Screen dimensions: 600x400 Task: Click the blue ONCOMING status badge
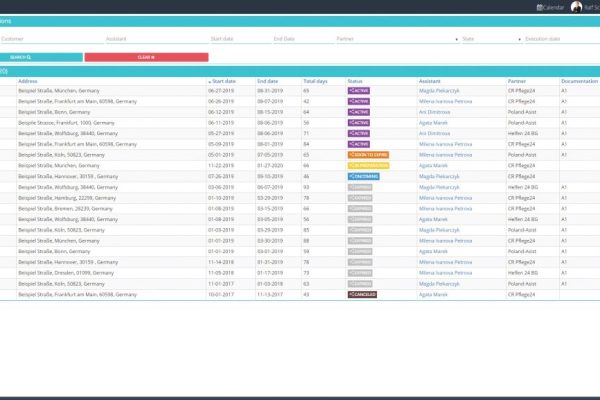click(x=364, y=176)
